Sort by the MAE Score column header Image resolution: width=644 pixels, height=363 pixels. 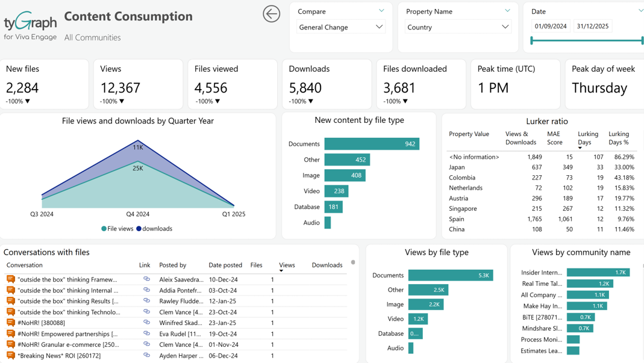[554, 138]
